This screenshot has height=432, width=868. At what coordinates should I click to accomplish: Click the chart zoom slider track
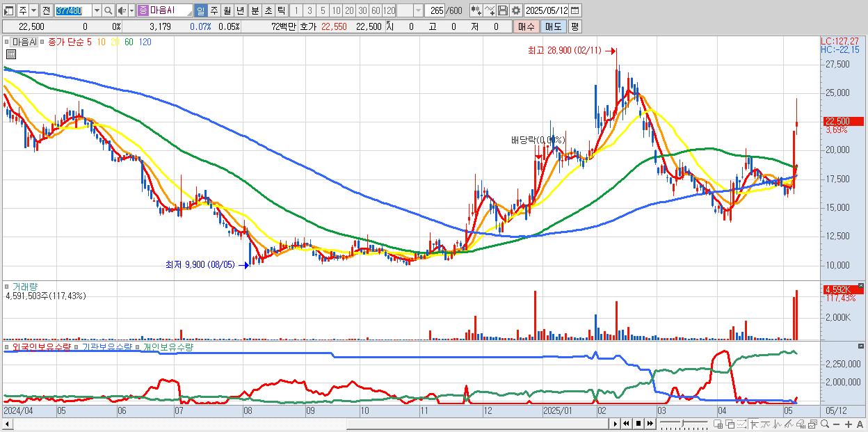click(684, 424)
